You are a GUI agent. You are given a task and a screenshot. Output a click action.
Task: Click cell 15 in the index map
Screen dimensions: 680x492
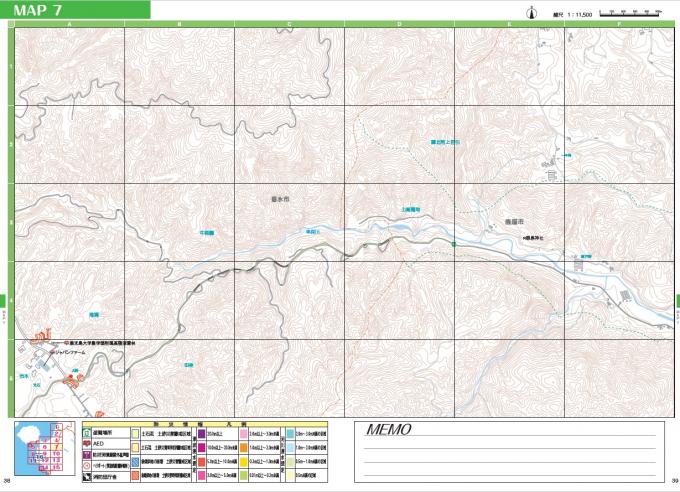tap(57, 467)
